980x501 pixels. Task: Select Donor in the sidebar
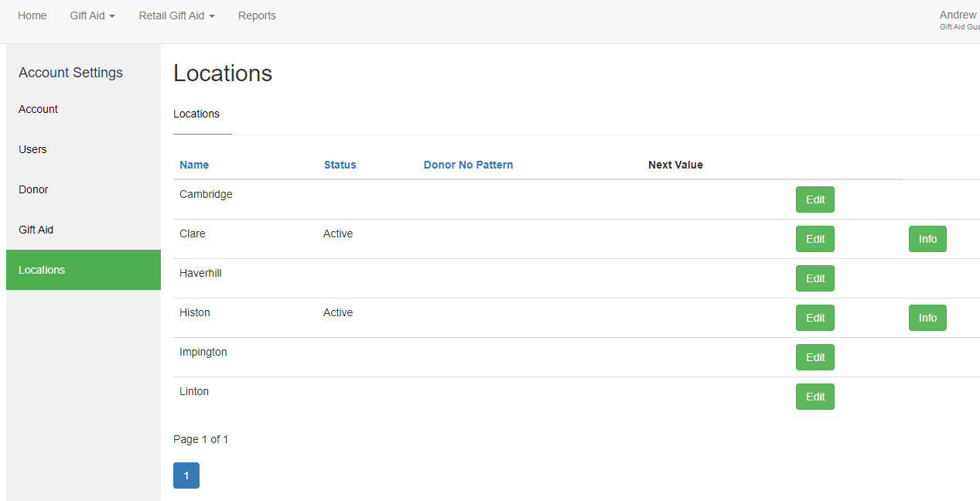(33, 189)
